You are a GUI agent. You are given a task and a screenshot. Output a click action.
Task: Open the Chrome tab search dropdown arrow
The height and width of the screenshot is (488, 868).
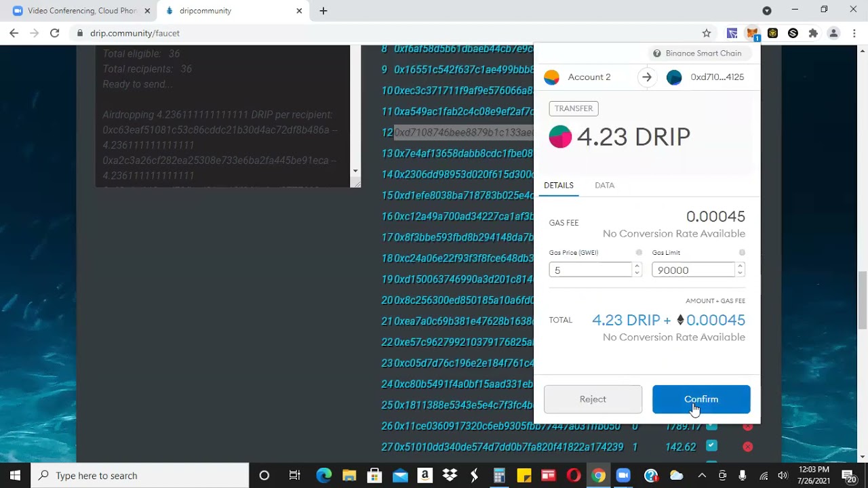point(767,11)
